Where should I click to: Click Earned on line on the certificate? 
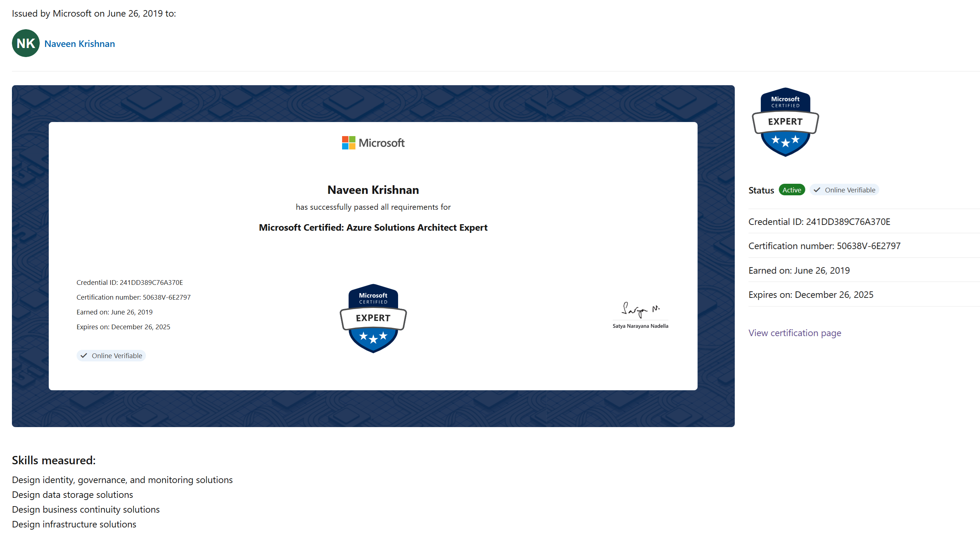[115, 312]
